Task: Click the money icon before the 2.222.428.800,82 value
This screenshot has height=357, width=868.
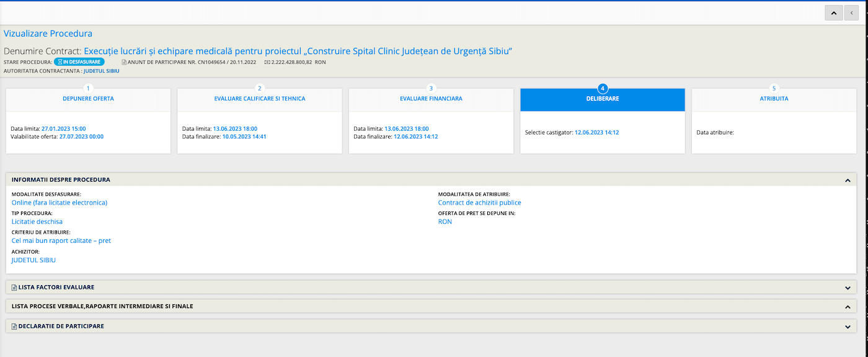Action: tap(267, 62)
